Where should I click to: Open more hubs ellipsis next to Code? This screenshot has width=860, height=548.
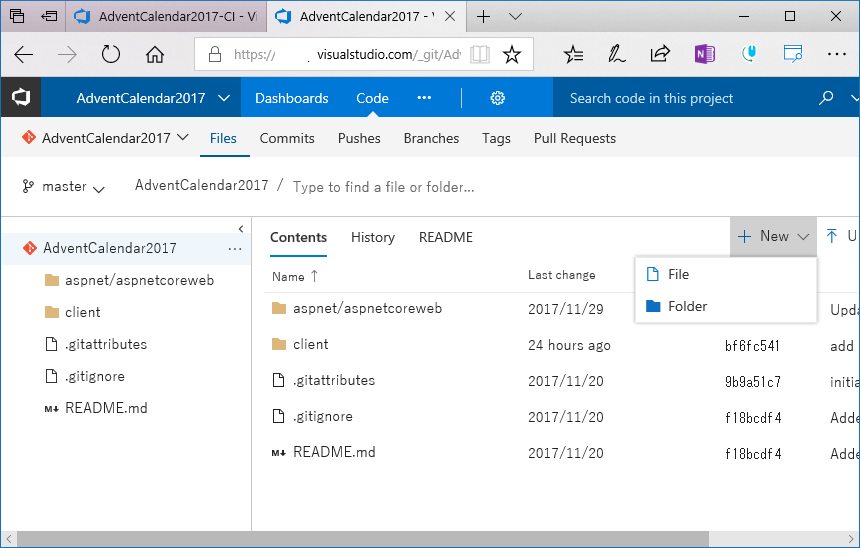[424, 98]
